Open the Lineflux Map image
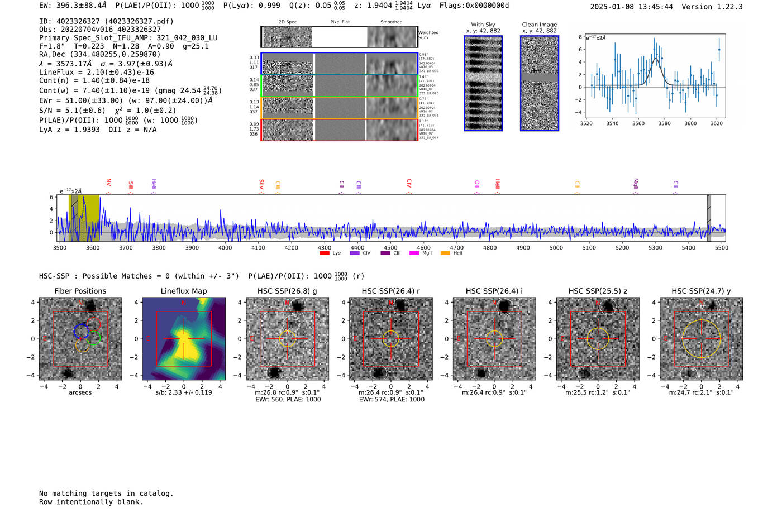 coord(184,339)
